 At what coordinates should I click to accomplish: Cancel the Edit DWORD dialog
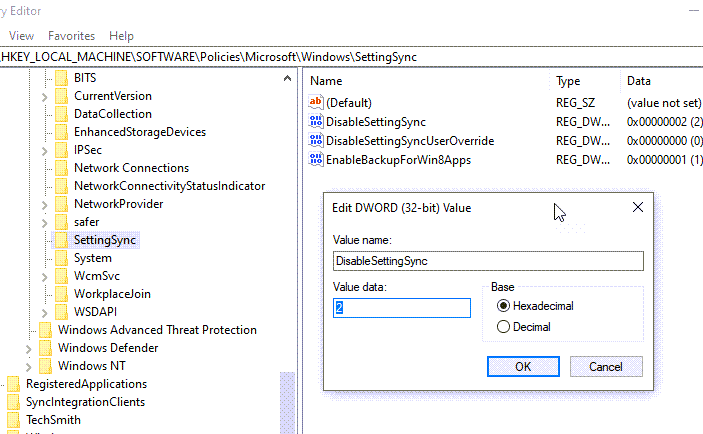(x=606, y=367)
